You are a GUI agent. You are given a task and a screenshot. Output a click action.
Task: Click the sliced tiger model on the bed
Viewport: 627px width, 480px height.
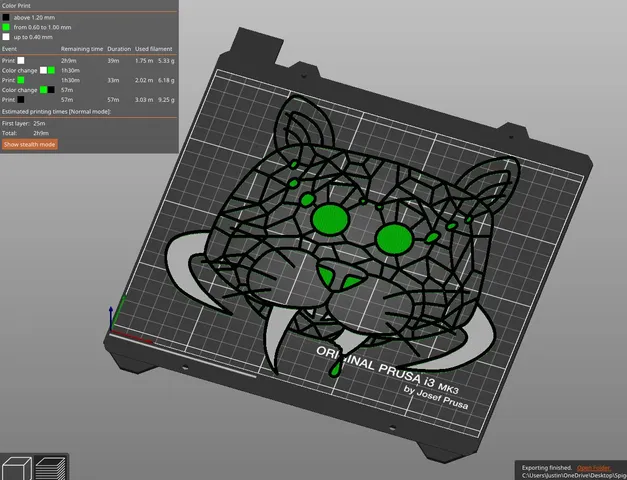coord(330,236)
